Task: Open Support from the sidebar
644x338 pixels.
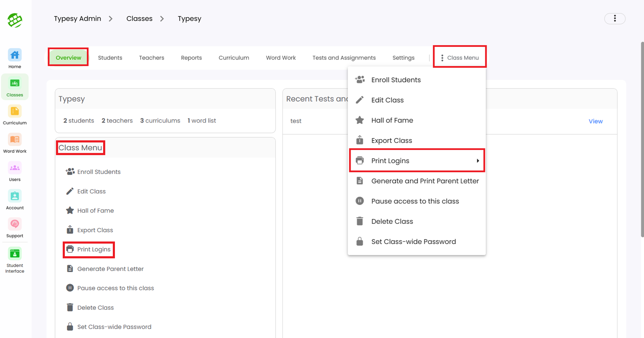Action: point(15,228)
